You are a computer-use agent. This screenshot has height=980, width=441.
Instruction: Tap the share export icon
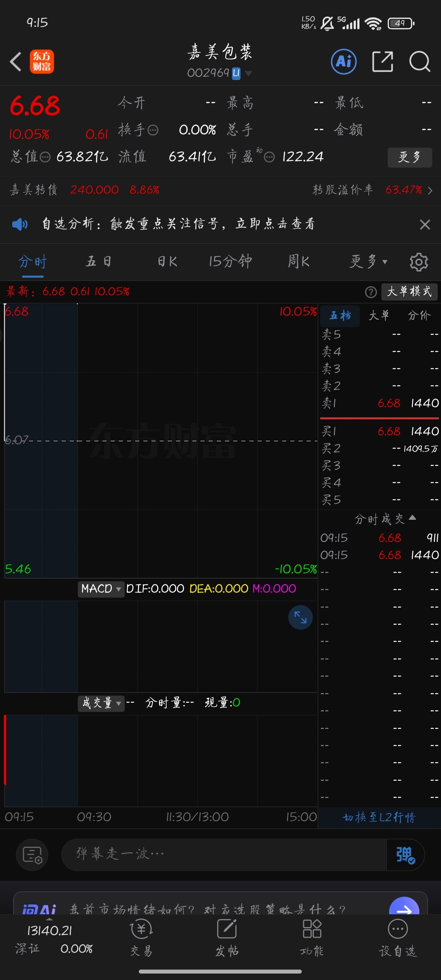coord(383,62)
